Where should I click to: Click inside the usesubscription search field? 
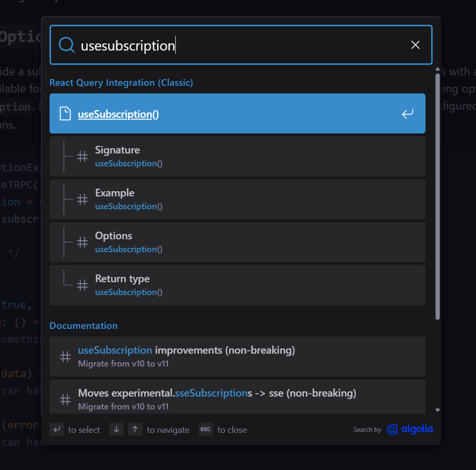coord(238,45)
